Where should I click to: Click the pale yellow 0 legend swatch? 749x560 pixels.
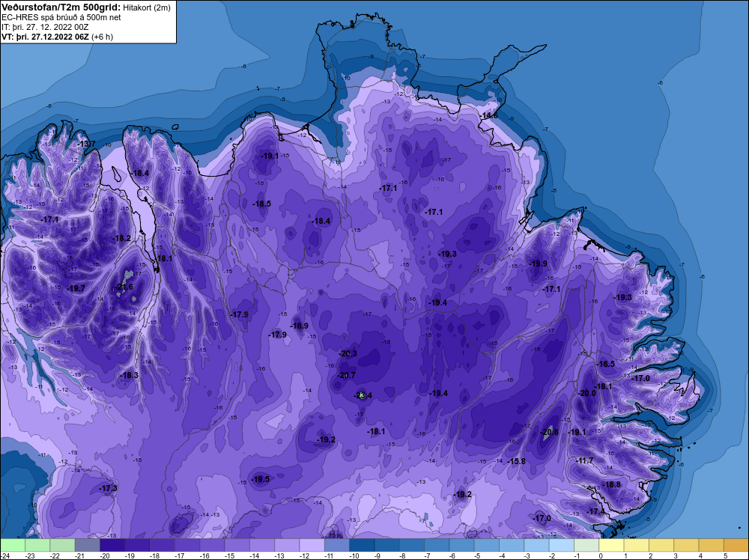(x=610, y=545)
